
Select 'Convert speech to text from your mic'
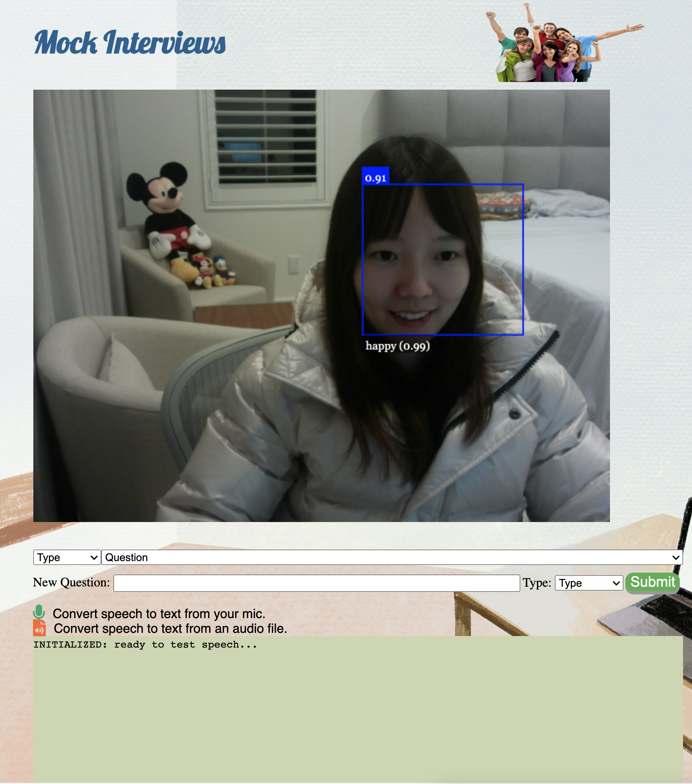click(159, 614)
